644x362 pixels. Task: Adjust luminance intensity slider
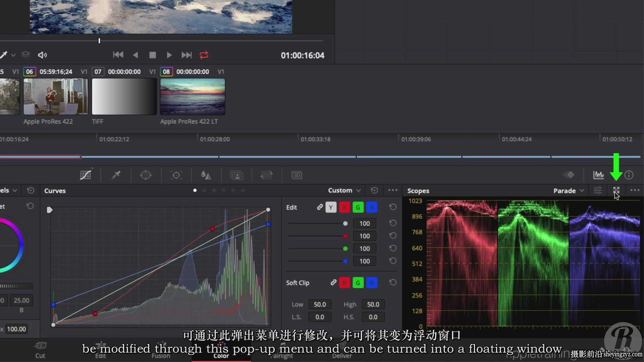tap(318, 223)
